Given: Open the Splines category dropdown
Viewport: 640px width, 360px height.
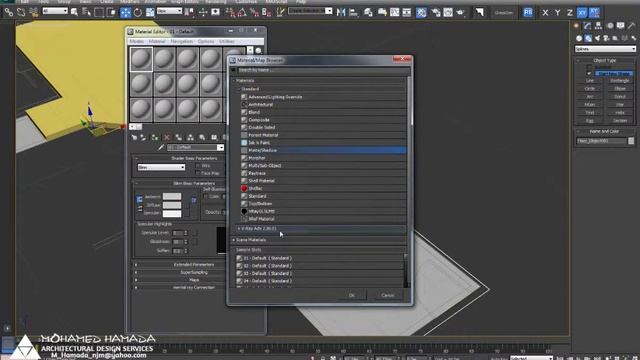Looking at the screenshot, I should 605,49.
